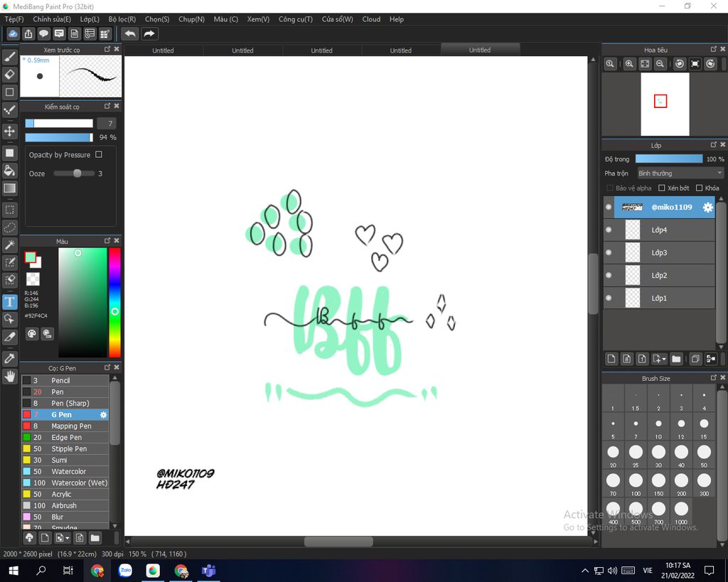Screen dimensions: 728x582
Task: Hide layer Lớp1
Action: (609, 298)
